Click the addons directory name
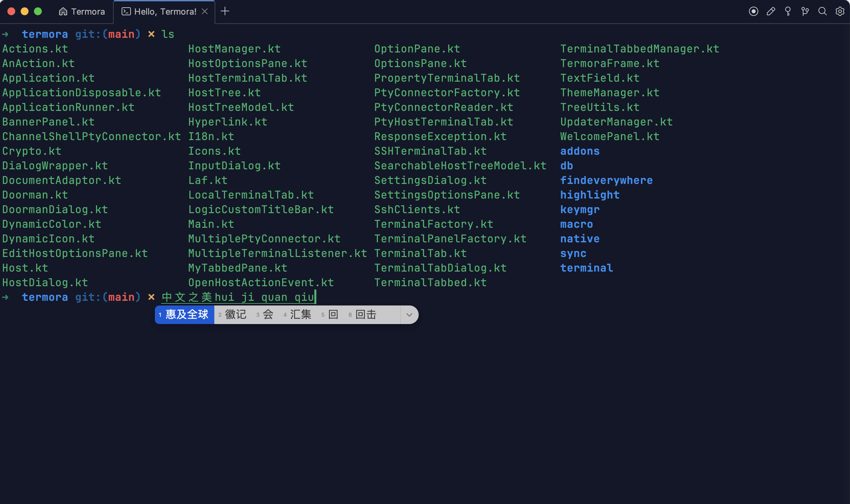The width and height of the screenshot is (850, 504). [x=580, y=151]
